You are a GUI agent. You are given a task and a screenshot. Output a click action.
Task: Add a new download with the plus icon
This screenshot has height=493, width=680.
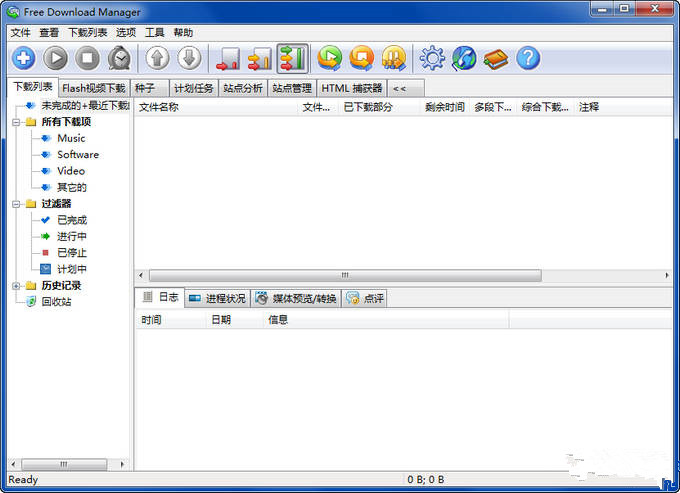coord(23,58)
